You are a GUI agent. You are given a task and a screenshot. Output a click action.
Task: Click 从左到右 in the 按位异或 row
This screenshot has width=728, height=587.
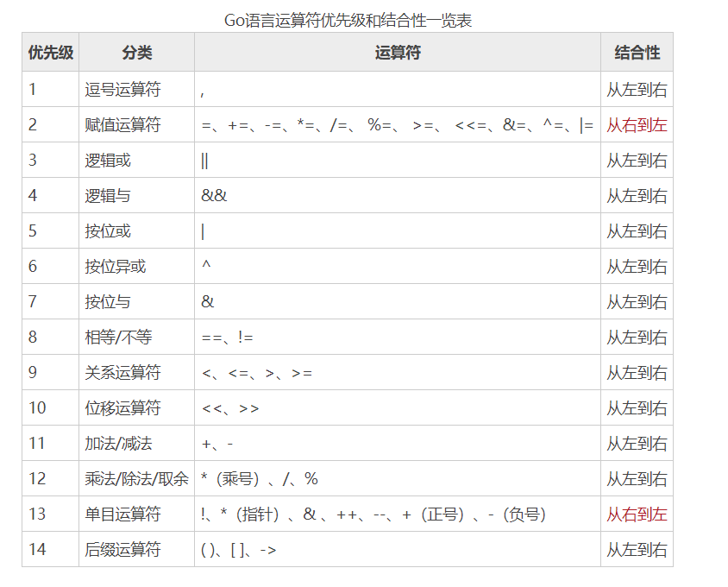pyautogui.click(x=637, y=267)
